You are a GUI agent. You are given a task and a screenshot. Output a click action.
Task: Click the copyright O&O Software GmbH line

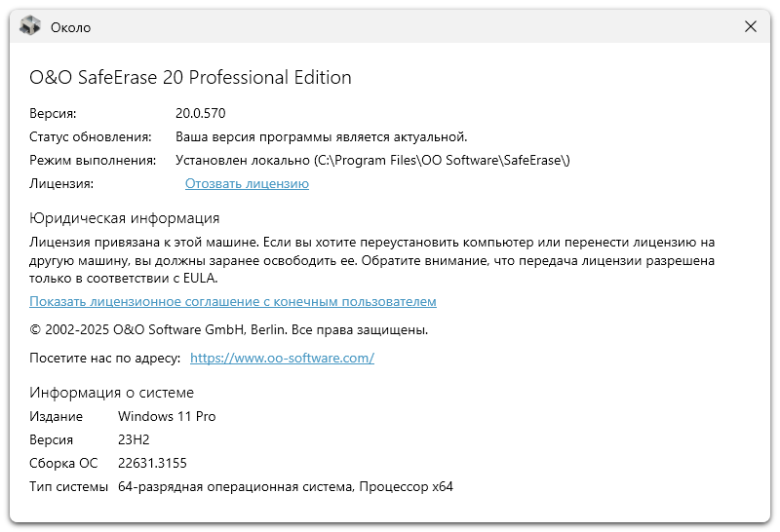click(x=229, y=329)
